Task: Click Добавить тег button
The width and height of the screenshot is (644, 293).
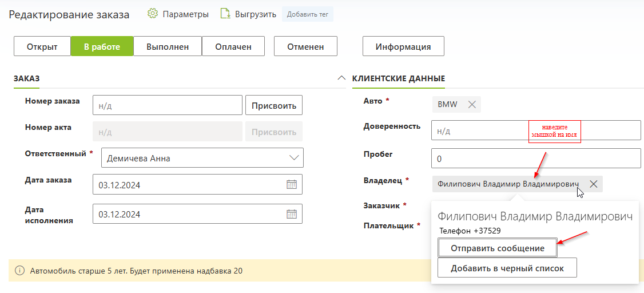Action: point(308,14)
